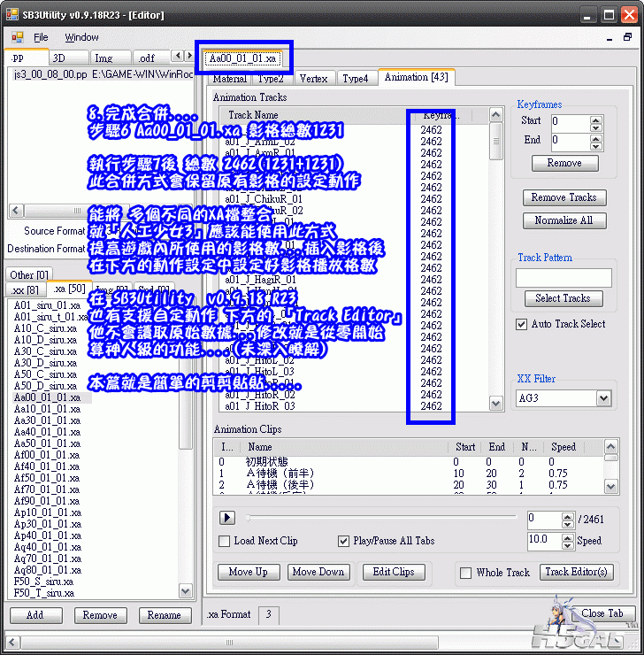Click the Normalize All button
Image resolution: width=644 pixels, height=655 pixels.
coord(564,220)
